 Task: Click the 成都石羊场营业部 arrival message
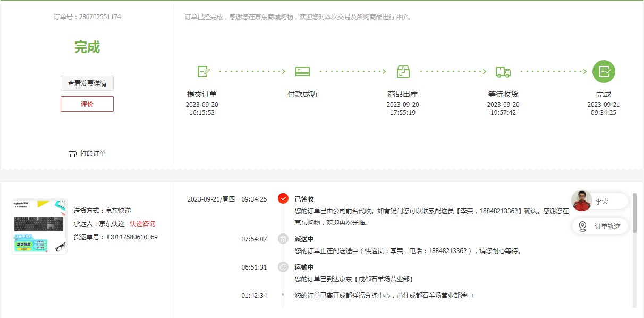[354, 279]
